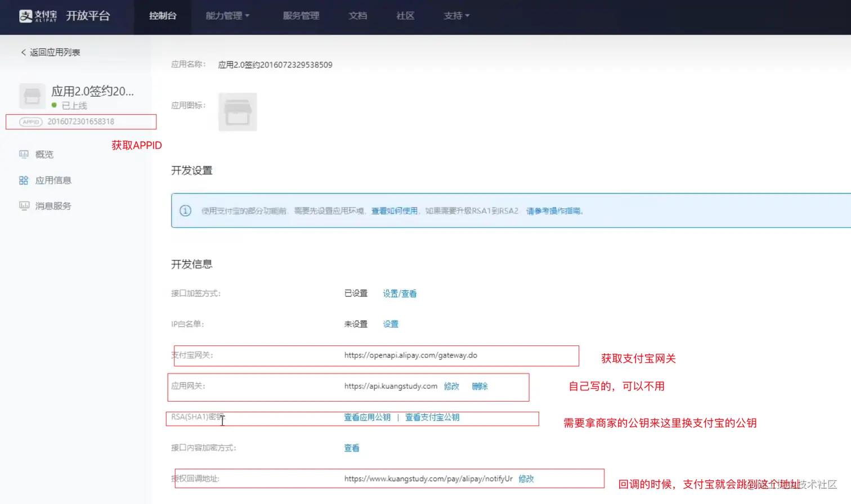
Task: Select 应用信息 in the sidebar
Action: 53,180
